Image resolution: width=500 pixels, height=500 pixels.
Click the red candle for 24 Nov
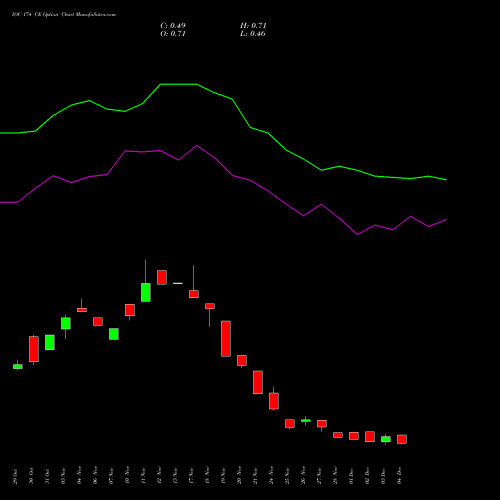(x=274, y=401)
